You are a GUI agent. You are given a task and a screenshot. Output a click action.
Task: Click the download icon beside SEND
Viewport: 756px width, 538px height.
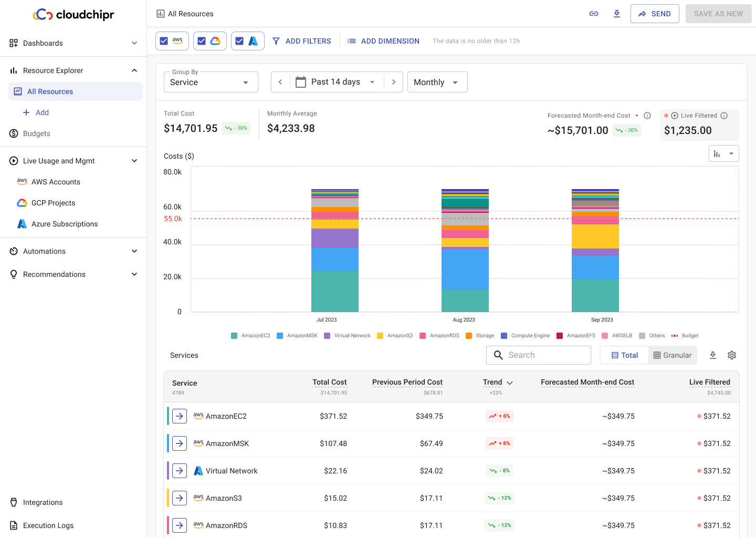pyautogui.click(x=617, y=14)
